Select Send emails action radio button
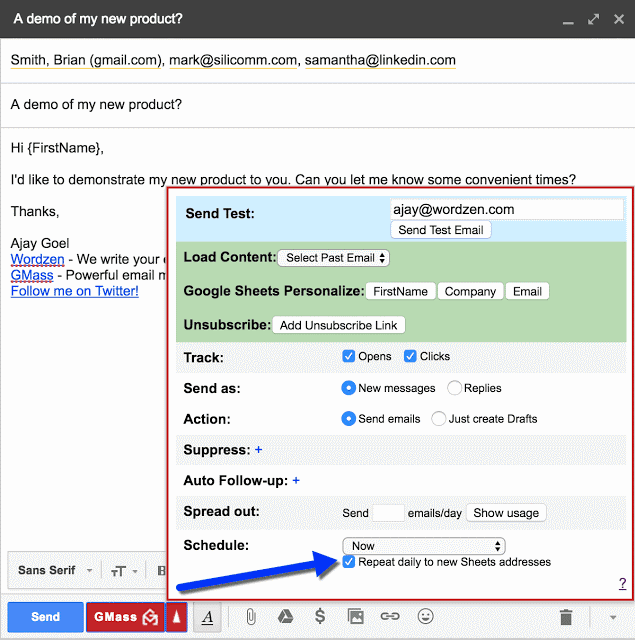 [349, 419]
